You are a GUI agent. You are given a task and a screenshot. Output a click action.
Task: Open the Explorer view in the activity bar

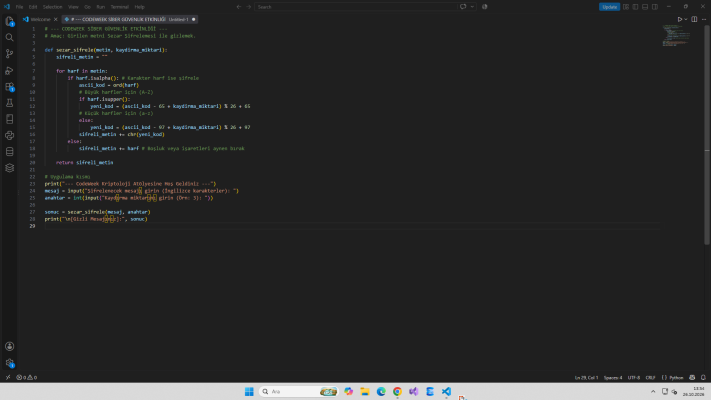click(10, 21)
